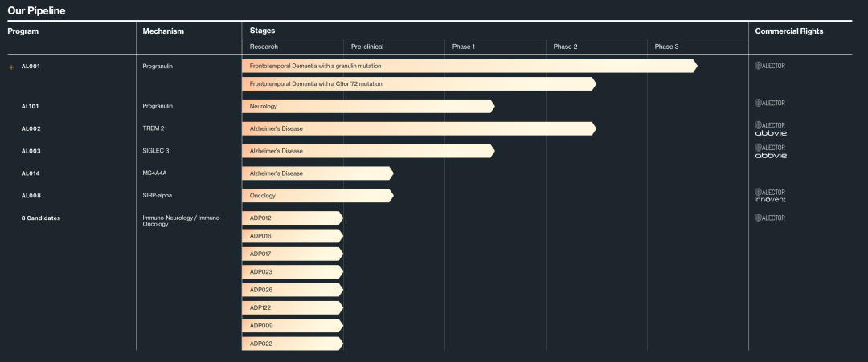Click the Pre-clinical stage column header
Screen dimensions: 868x362
(367, 47)
